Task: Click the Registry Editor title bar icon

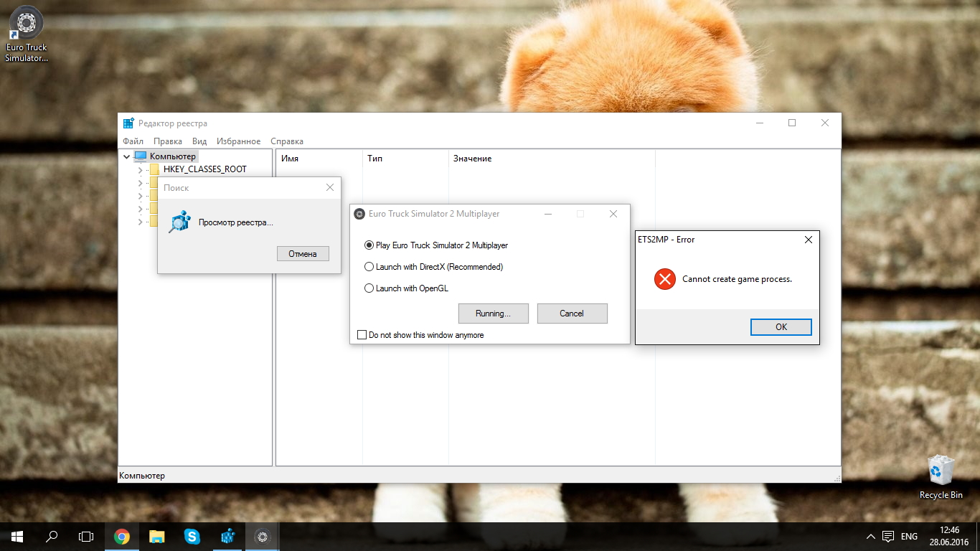Action: [x=128, y=123]
